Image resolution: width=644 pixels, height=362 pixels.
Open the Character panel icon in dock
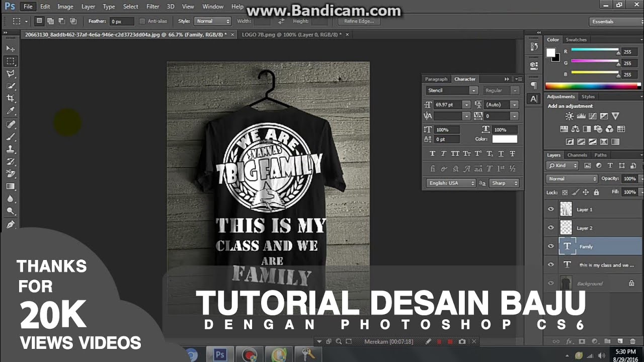534,99
